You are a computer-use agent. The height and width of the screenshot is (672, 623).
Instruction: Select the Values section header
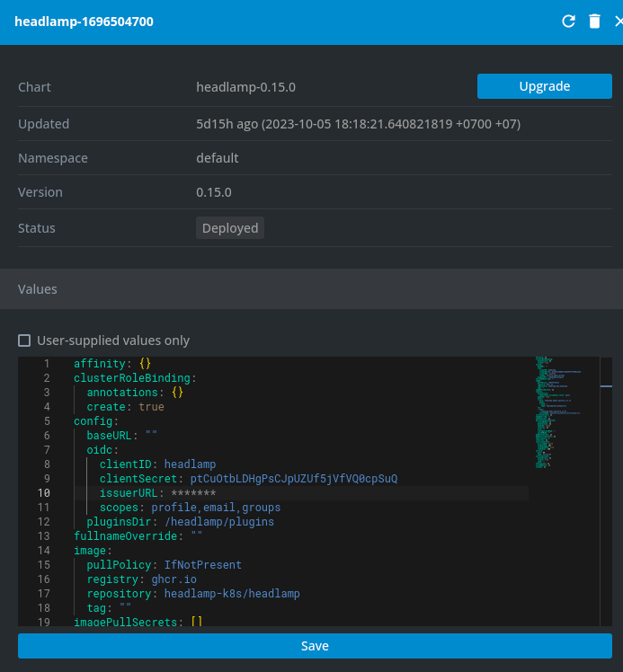pyautogui.click(x=311, y=289)
